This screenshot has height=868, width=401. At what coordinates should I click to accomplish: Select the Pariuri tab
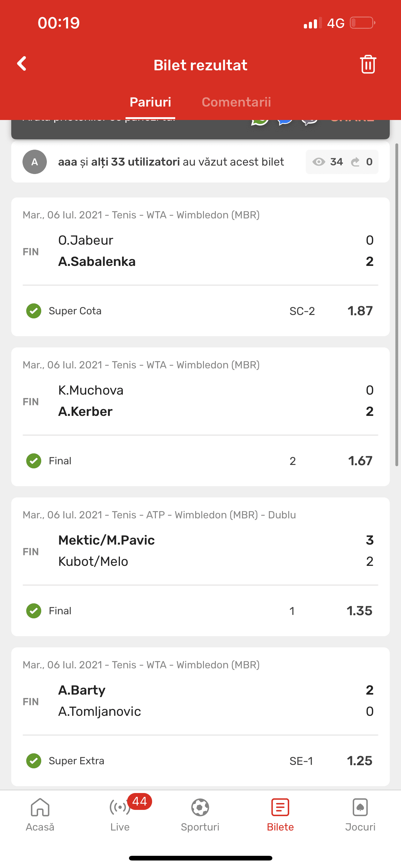pos(150,102)
